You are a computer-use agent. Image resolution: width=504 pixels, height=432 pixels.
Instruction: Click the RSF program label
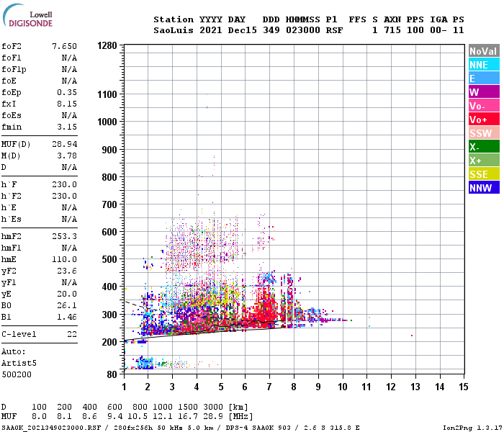tap(334, 30)
